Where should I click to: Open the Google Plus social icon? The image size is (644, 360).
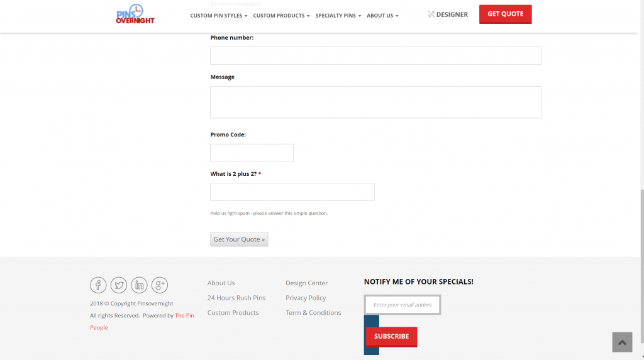click(x=160, y=285)
